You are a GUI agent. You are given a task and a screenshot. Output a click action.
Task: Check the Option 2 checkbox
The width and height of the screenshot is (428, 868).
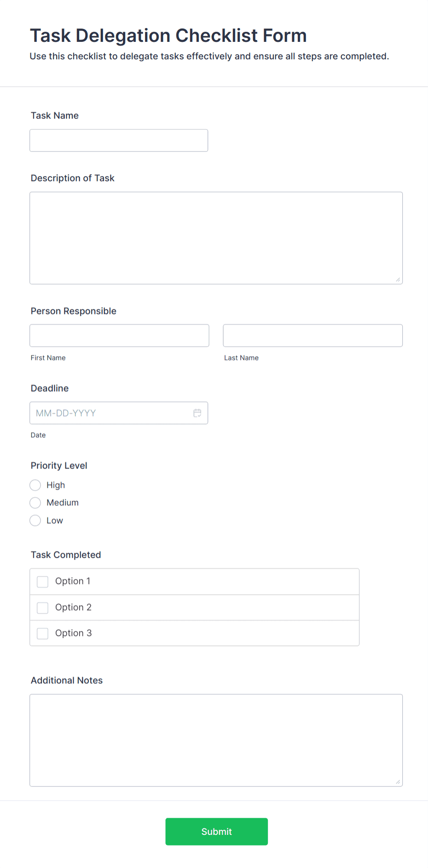pos(42,608)
